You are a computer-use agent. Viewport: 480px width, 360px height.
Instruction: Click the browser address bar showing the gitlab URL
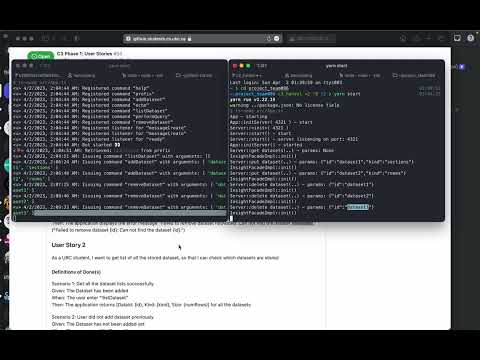203,39
